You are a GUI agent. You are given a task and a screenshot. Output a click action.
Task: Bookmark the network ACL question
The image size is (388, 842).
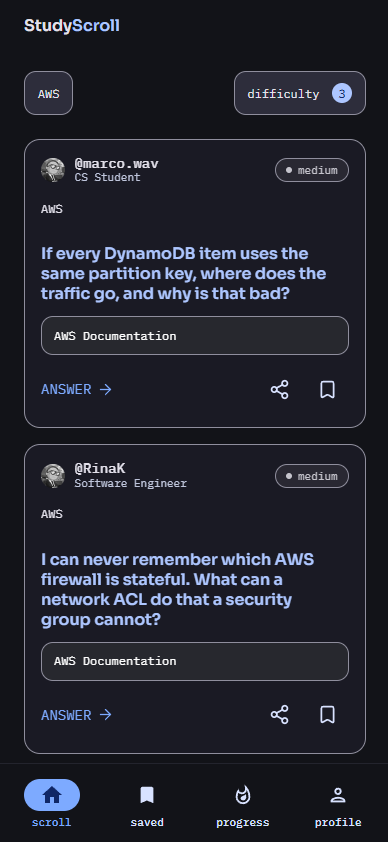coord(327,715)
